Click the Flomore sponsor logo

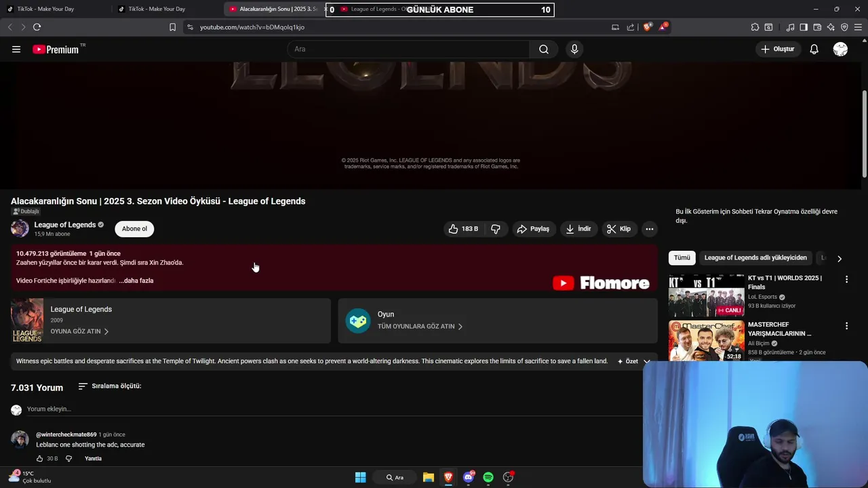601,283
